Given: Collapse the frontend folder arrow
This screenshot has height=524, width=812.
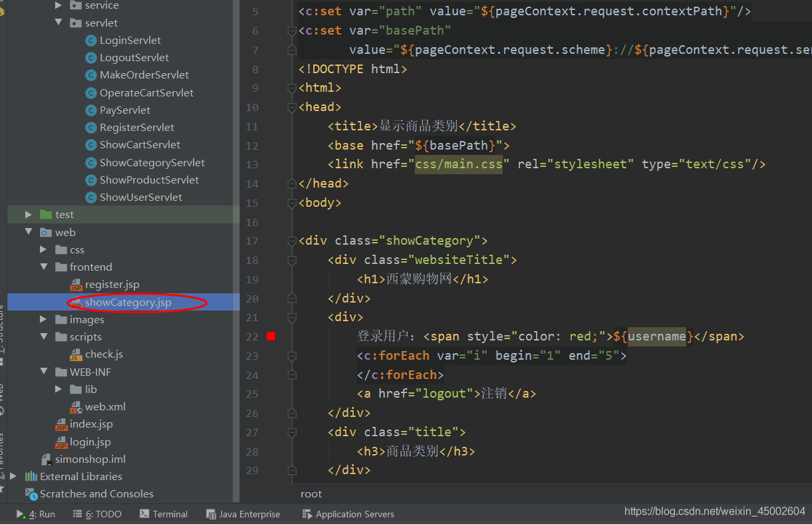Looking at the screenshot, I should click(x=44, y=267).
